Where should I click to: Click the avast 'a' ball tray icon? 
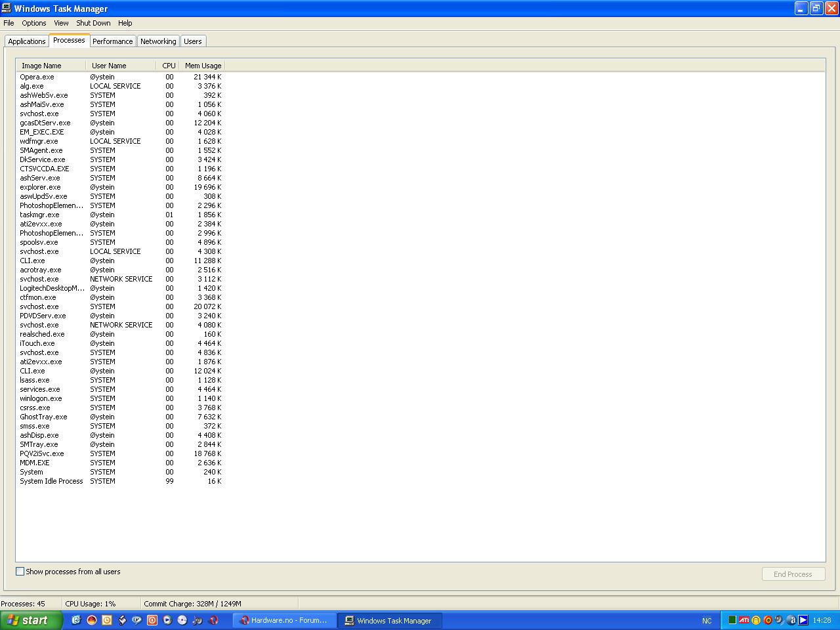tap(791, 620)
